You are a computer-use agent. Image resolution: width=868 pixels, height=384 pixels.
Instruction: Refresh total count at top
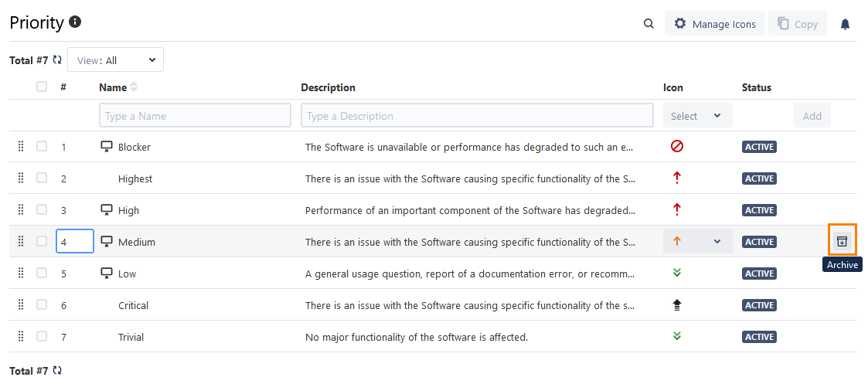click(57, 59)
